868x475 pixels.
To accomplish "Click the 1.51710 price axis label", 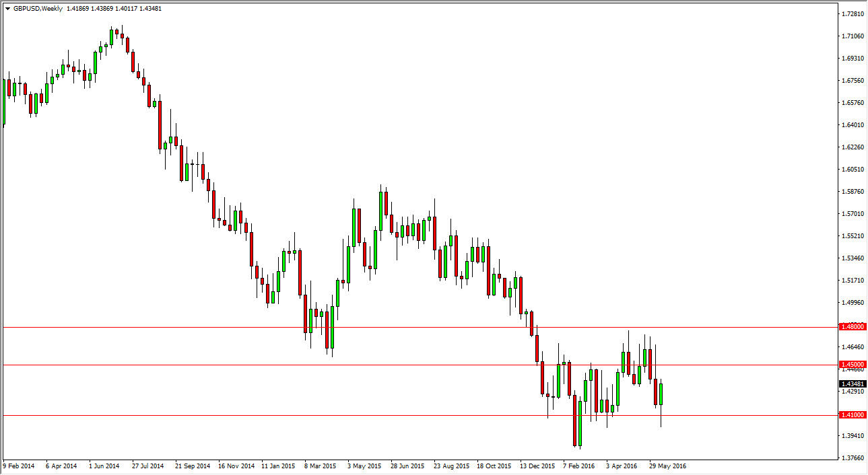I will point(853,280).
